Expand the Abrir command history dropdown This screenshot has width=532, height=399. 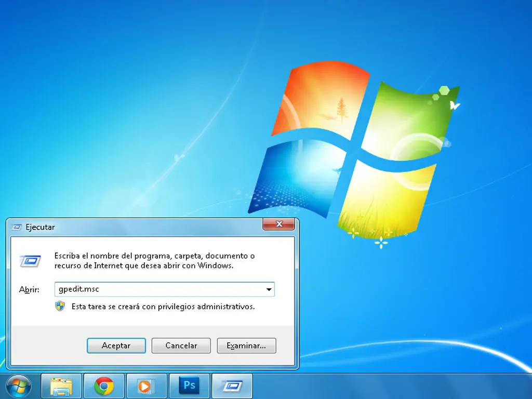(269, 289)
